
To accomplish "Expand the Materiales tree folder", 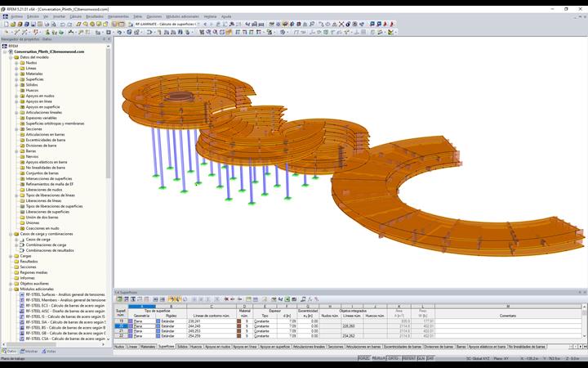I will (x=16, y=74).
